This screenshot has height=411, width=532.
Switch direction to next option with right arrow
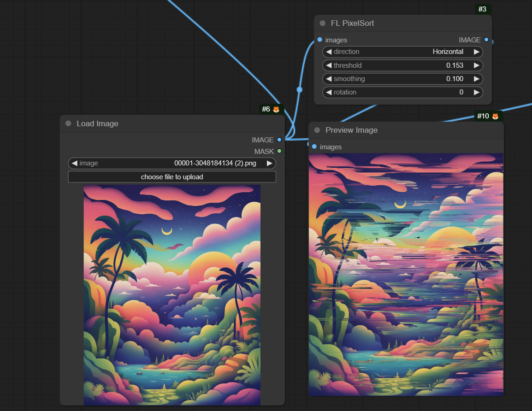coord(476,52)
